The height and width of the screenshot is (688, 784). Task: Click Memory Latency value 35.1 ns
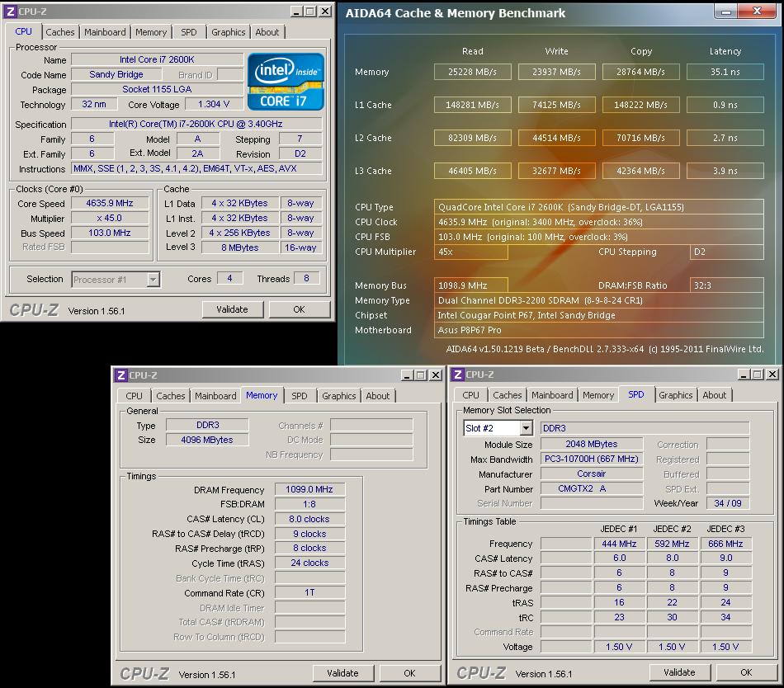click(725, 72)
